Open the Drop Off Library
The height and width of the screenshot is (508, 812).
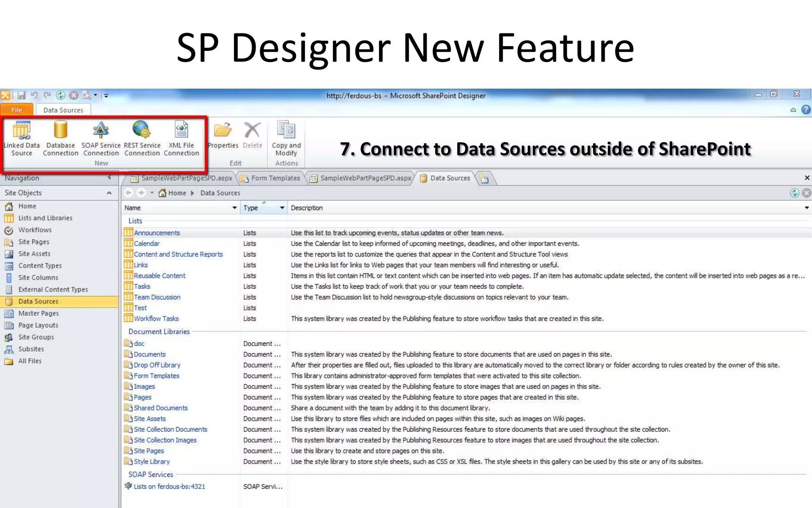point(157,365)
